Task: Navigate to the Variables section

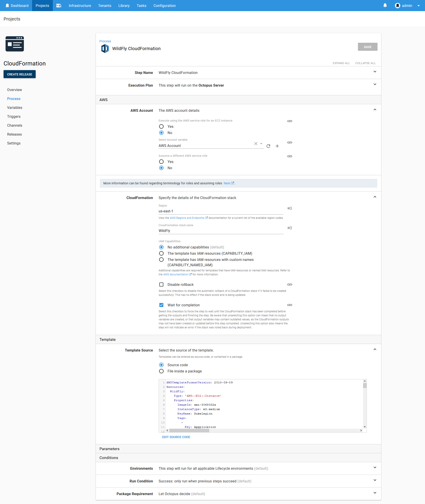Action: point(15,108)
